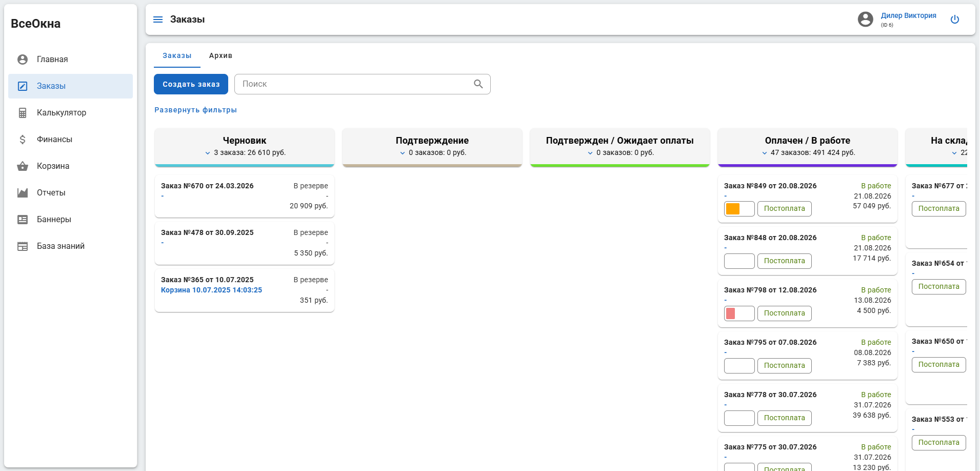Screen dimensions: 980x471
Task: Open Отчеты in the sidebar
Action: 70,193
